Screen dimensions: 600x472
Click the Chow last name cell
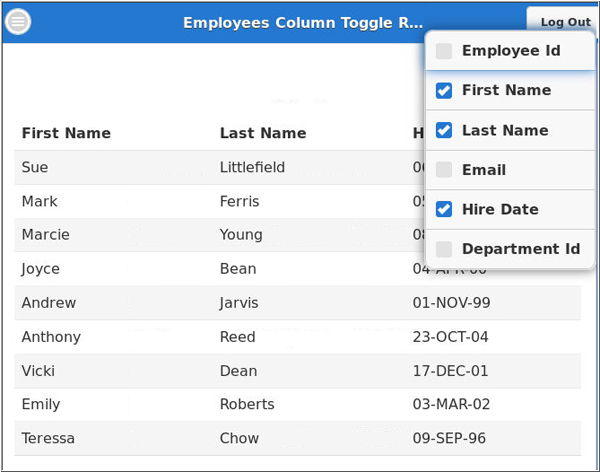coord(239,438)
